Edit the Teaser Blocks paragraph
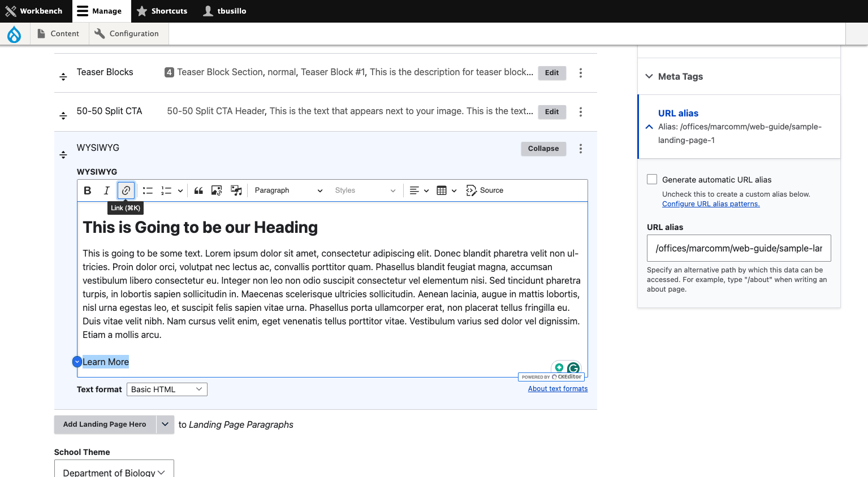The width and height of the screenshot is (868, 477). click(x=552, y=73)
